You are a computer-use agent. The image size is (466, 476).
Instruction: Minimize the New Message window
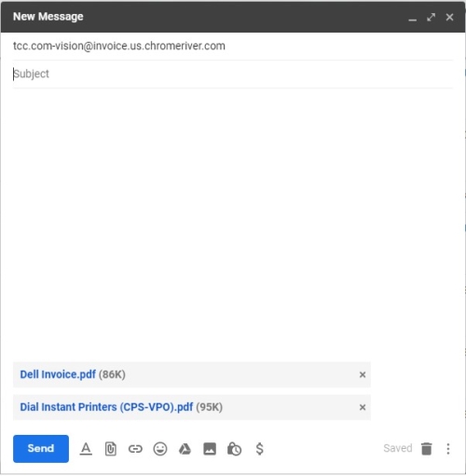(x=413, y=18)
